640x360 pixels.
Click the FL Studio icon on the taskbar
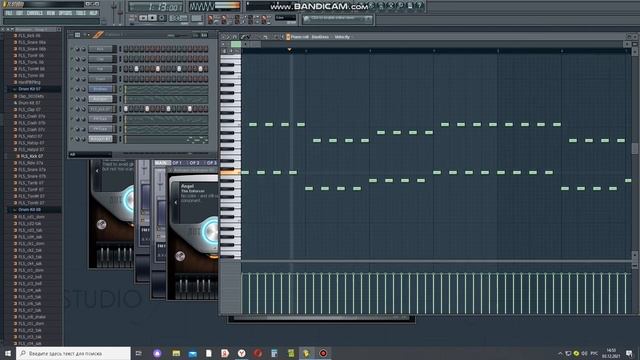306,353
